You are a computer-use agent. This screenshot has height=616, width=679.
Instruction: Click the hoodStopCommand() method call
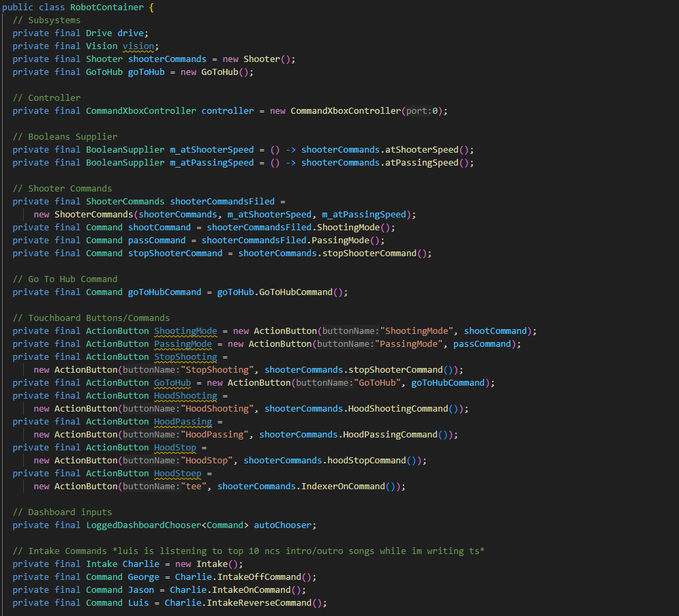(371, 461)
